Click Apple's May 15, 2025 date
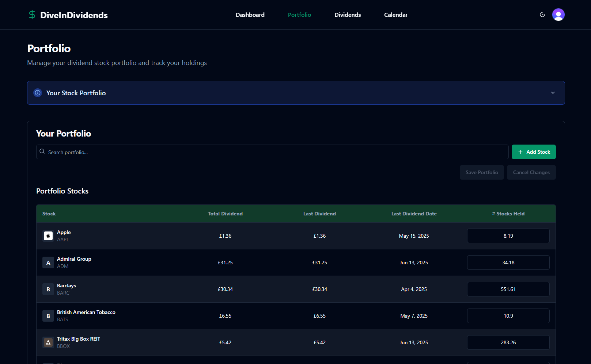 coord(414,236)
